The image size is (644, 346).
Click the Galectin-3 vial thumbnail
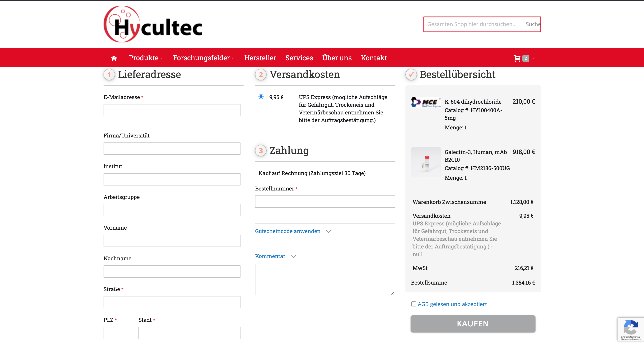(426, 162)
